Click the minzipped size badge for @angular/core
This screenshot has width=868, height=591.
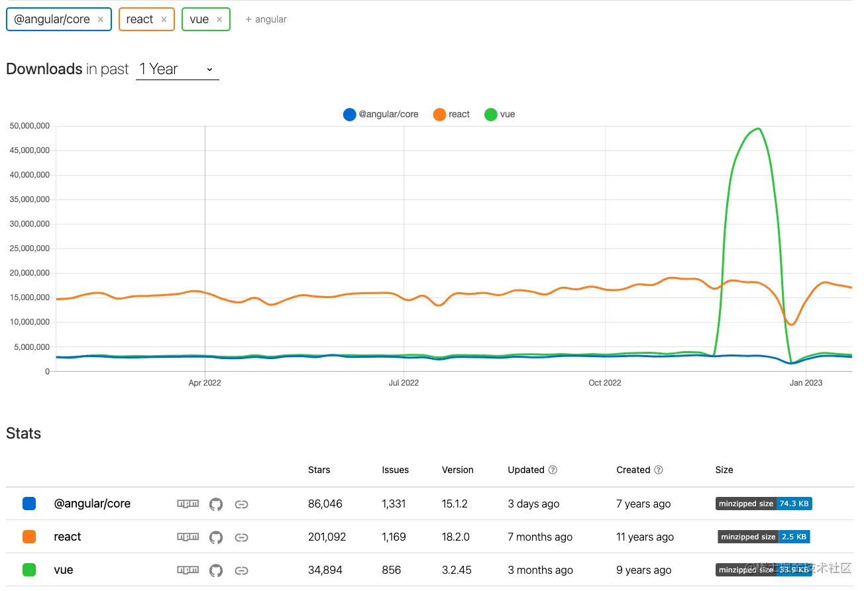764,504
